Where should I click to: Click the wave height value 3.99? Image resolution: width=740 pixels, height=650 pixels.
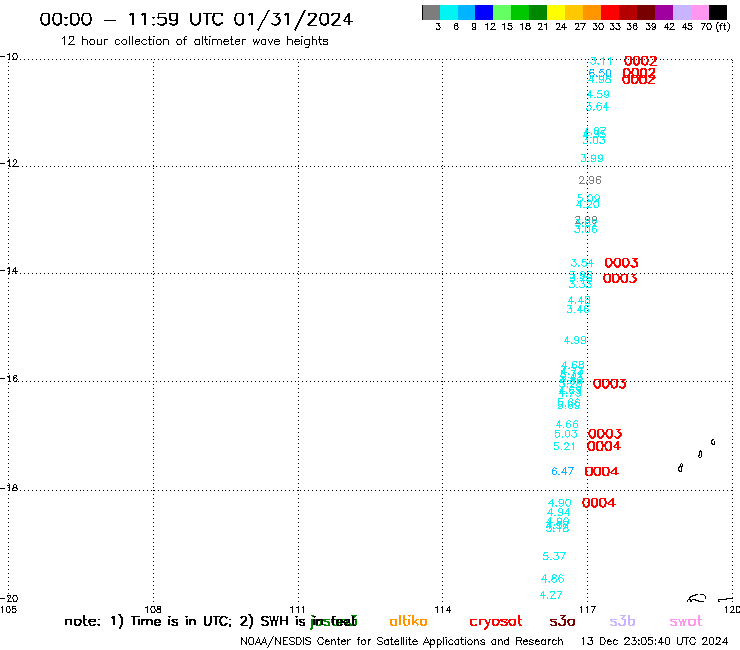(x=592, y=158)
